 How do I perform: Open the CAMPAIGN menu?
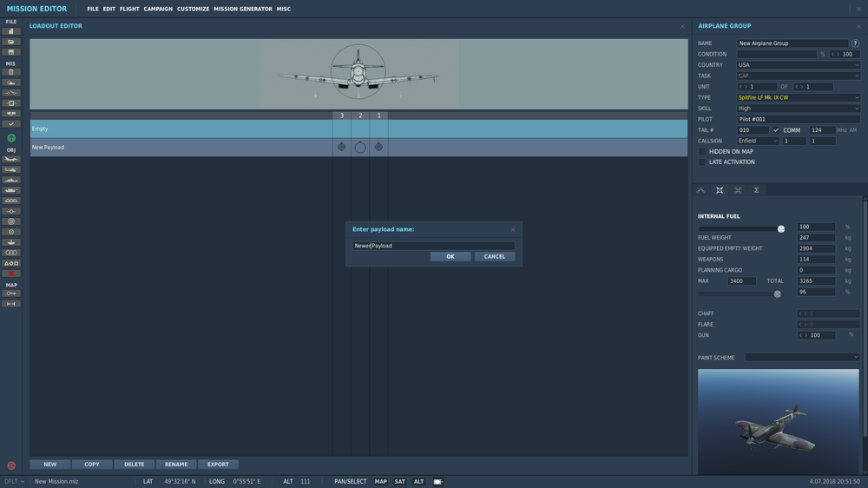(x=158, y=9)
